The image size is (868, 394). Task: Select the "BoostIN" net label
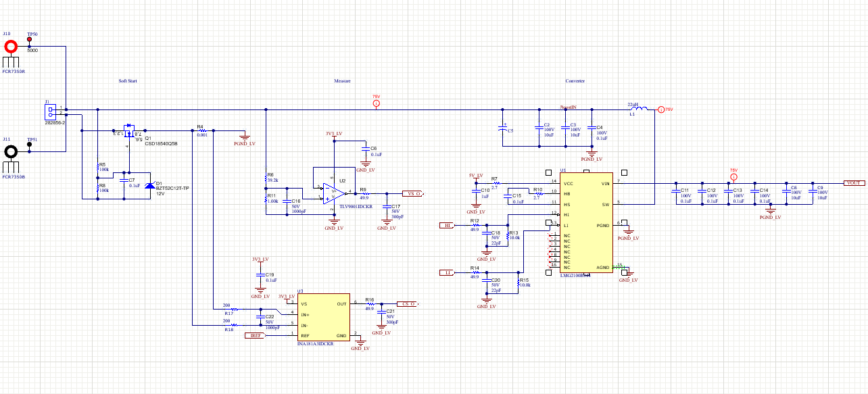[x=568, y=107]
